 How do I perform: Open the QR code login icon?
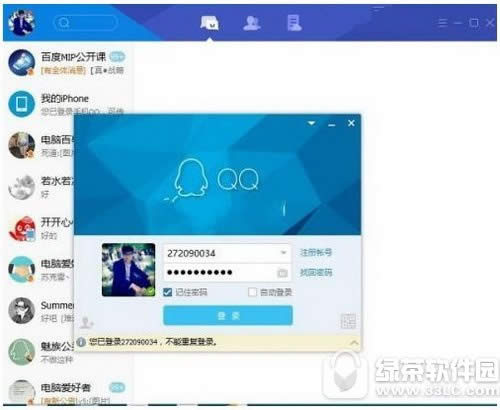click(348, 321)
